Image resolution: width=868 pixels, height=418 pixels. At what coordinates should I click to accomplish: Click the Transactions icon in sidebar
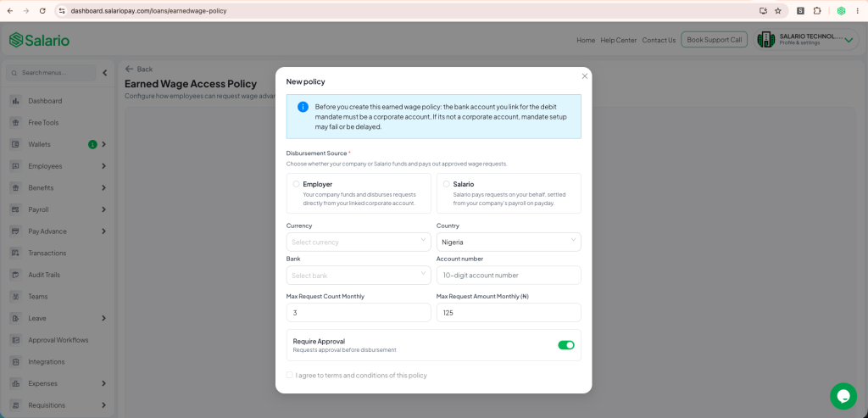click(16, 253)
